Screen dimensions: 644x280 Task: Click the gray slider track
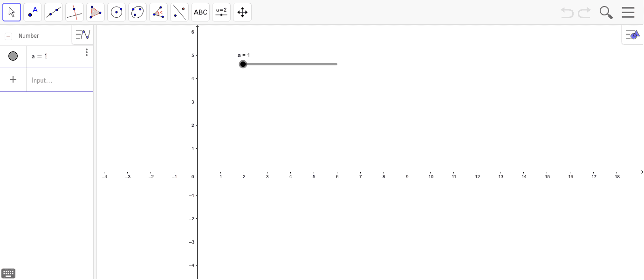pyautogui.click(x=290, y=64)
